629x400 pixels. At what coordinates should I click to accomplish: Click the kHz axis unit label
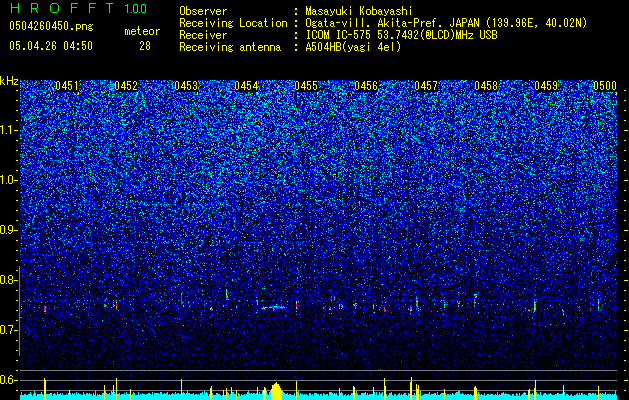[9, 81]
